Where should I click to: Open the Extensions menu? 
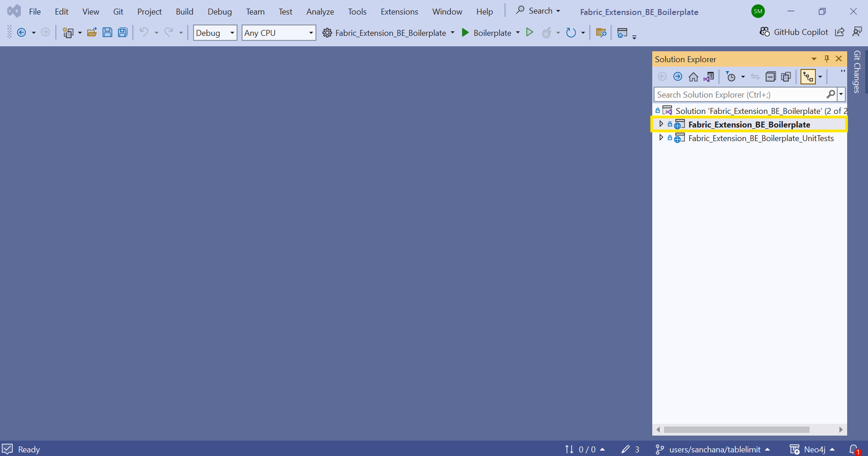pos(399,11)
